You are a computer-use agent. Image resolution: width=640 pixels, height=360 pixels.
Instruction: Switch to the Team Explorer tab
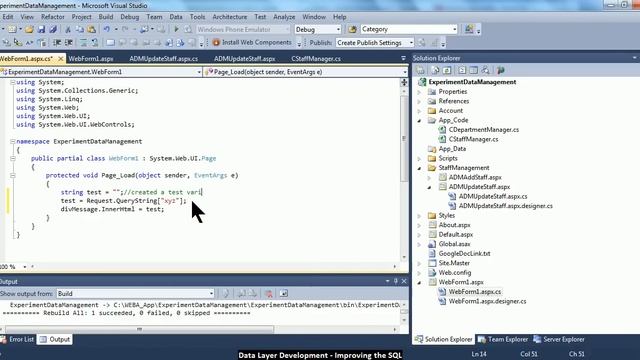tap(503, 339)
